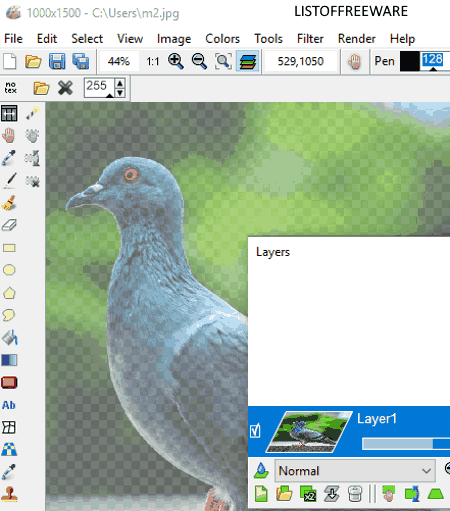Select the rotate selection tool
450x511 pixels.
pos(32,158)
